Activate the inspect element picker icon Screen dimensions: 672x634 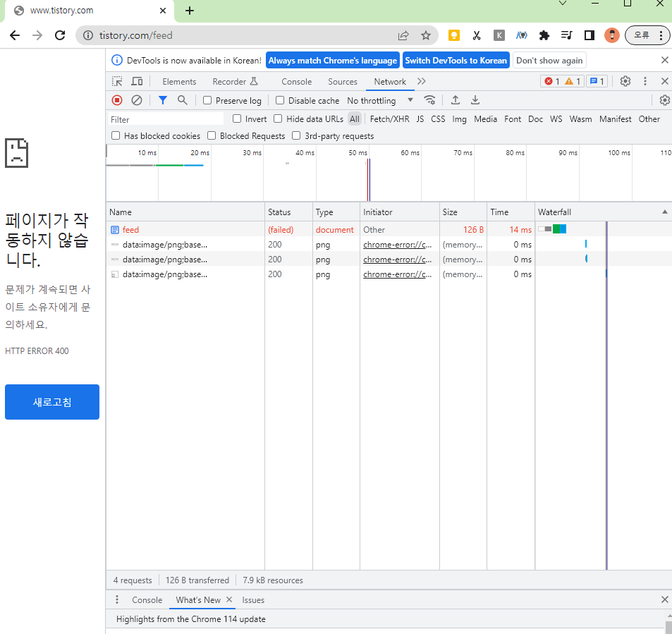[x=117, y=81]
